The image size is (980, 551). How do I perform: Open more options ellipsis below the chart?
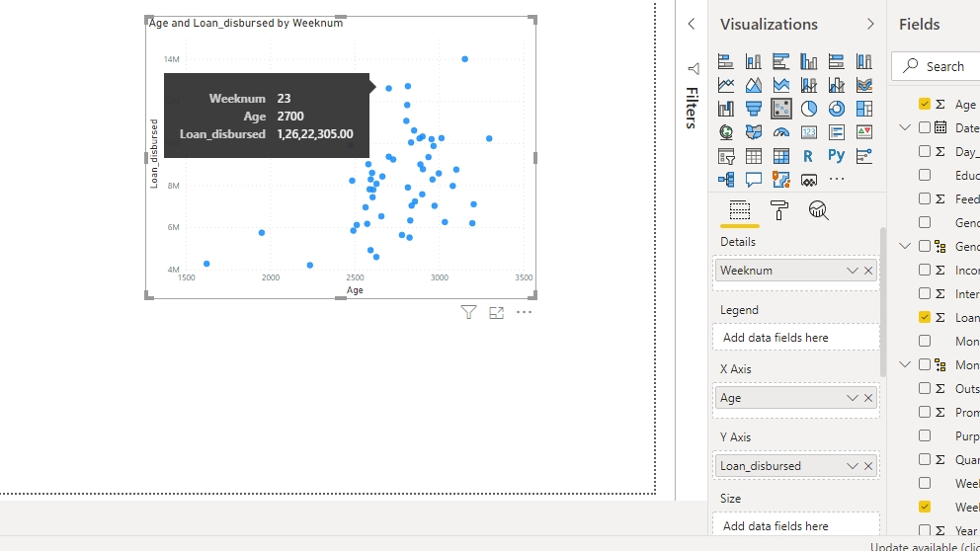click(525, 313)
